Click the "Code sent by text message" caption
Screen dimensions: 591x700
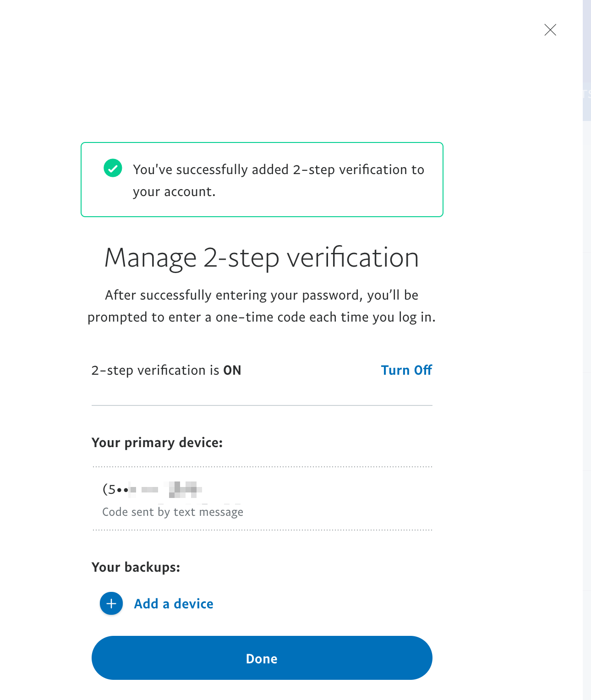[173, 512]
